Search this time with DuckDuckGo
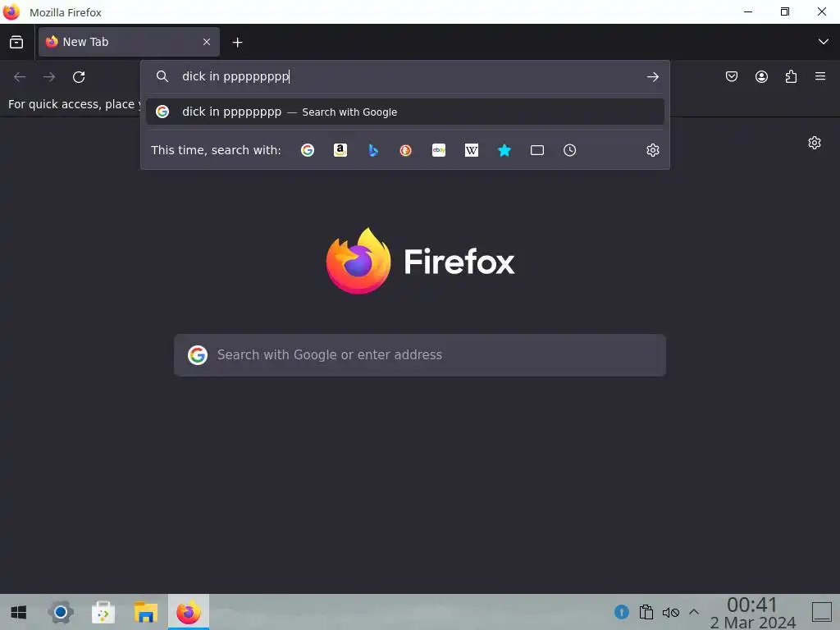 [x=405, y=151]
